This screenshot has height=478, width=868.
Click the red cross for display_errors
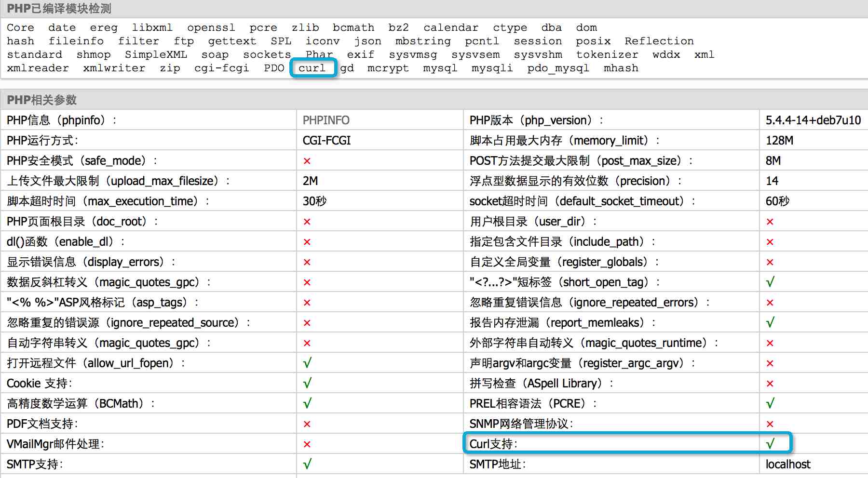[307, 262]
